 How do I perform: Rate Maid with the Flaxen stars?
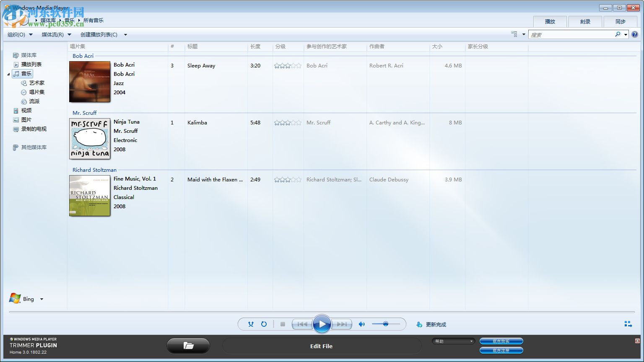coord(288,180)
